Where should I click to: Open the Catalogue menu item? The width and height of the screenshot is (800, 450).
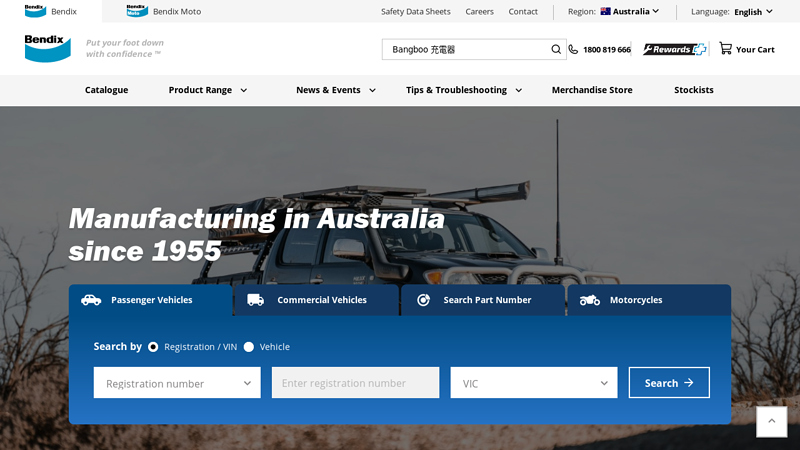tap(107, 90)
